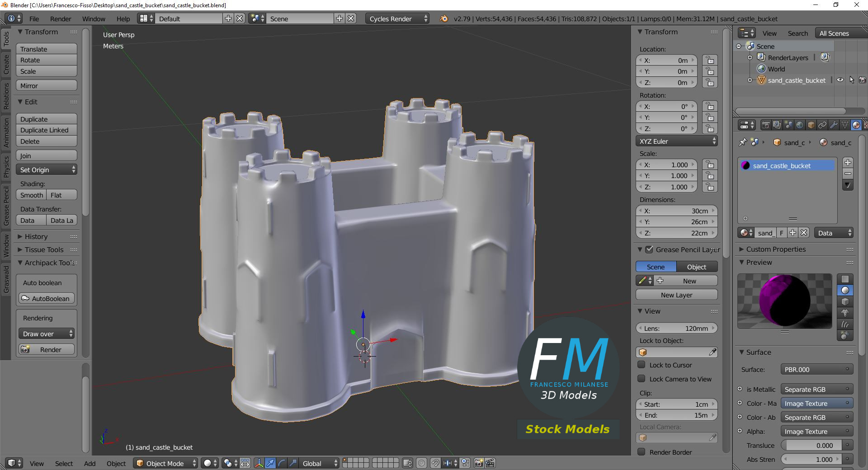Enable Lock Camera to View

[641, 379]
